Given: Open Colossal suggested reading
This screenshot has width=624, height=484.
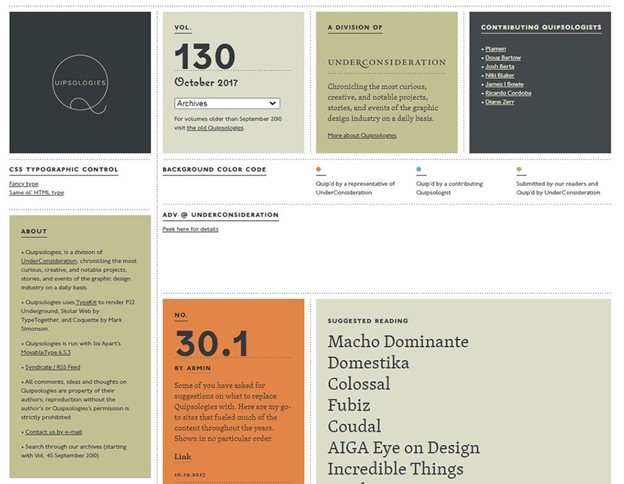Looking at the screenshot, I should [359, 384].
